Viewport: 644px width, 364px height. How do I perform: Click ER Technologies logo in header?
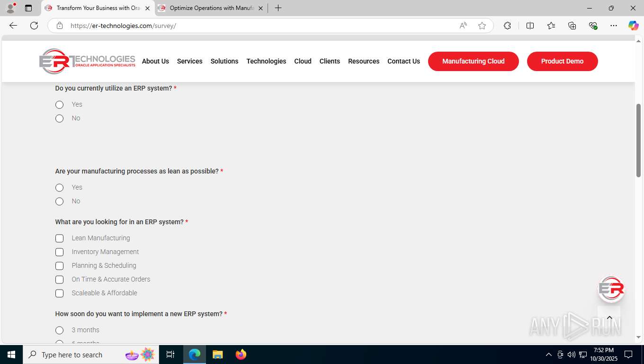point(87,61)
